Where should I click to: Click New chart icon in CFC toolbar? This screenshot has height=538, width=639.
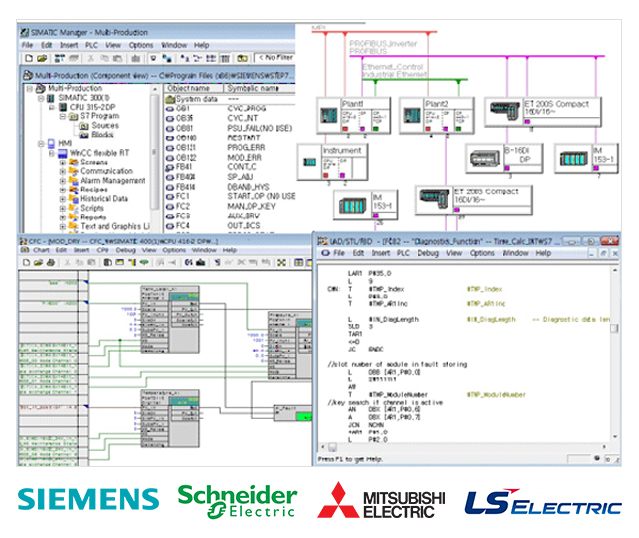(26, 262)
